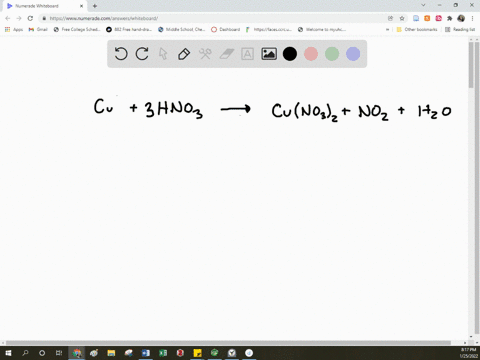Choose the black pen color
This screenshot has width=480, height=360.
click(290, 54)
